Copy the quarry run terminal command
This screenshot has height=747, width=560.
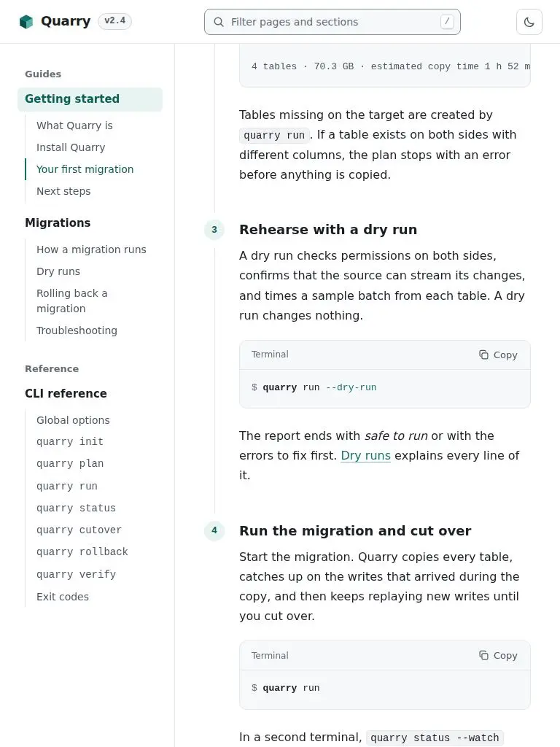tap(498, 656)
